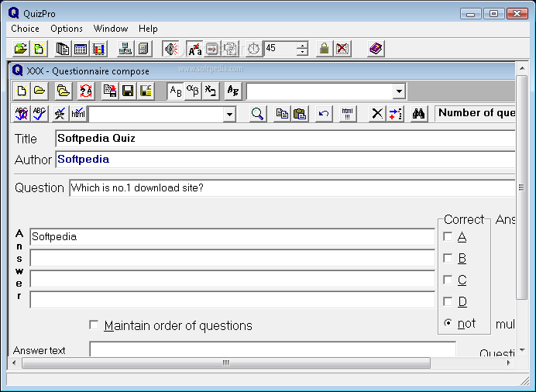Click the Answer text input field
The width and height of the screenshot is (536, 392).
(x=273, y=349)
